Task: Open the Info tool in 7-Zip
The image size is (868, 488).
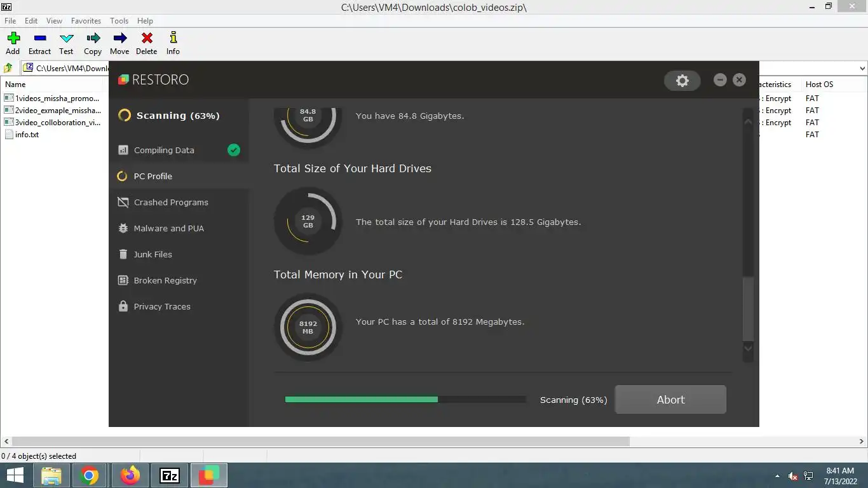Action: pyautogui.click(x=173, y=38)
